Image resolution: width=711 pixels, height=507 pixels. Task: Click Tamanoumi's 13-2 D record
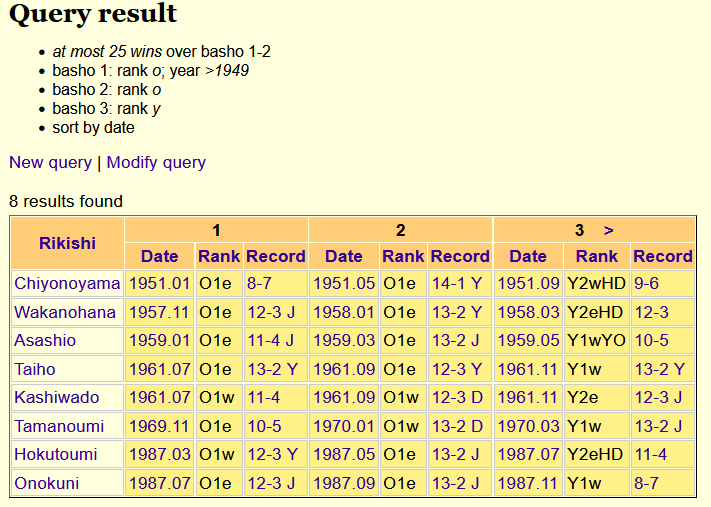coord(457,426)
